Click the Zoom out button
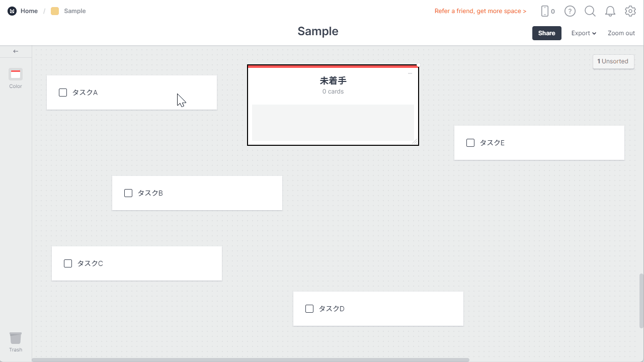 (621, 33)
